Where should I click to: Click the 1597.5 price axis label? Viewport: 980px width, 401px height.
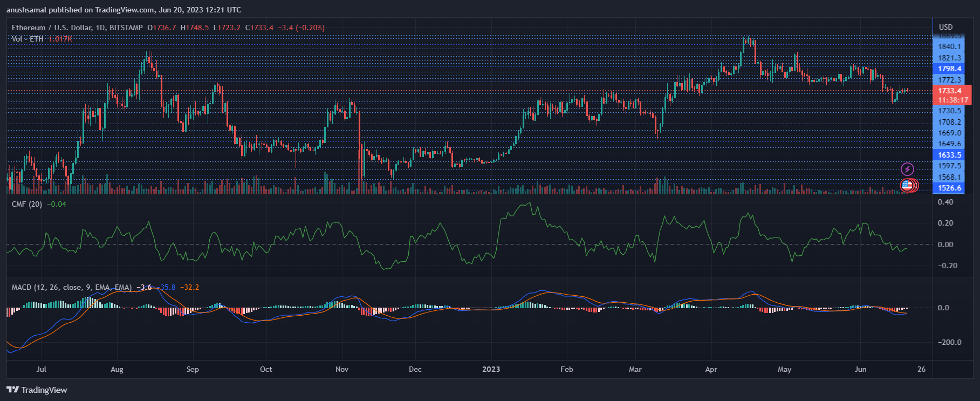pos(949,166)
